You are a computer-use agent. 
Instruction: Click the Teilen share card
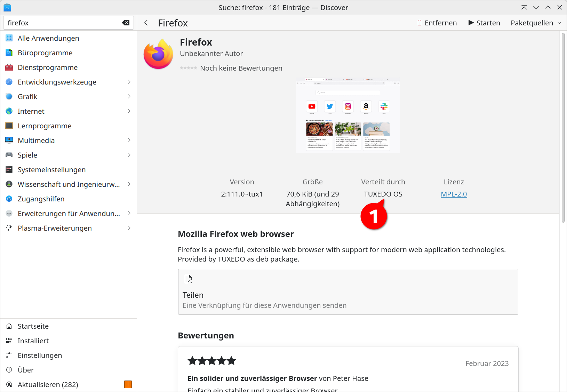click(348, 291)
